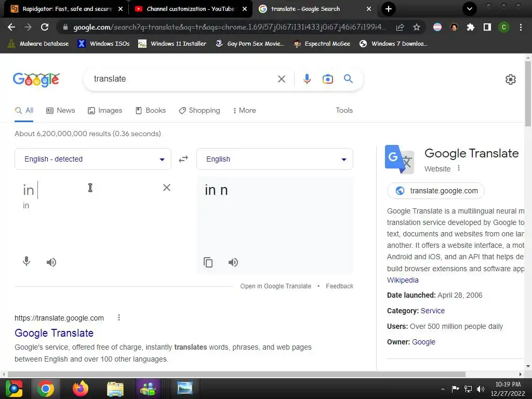Click into the Google search text field
Image resolution: width=532 pixels, height=399 pixels.
[183, 79]
